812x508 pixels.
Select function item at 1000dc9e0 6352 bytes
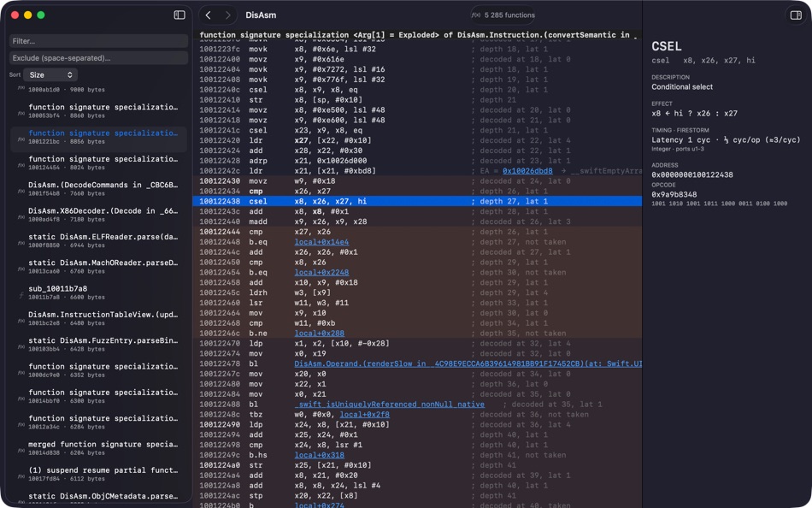click(98, 370)
